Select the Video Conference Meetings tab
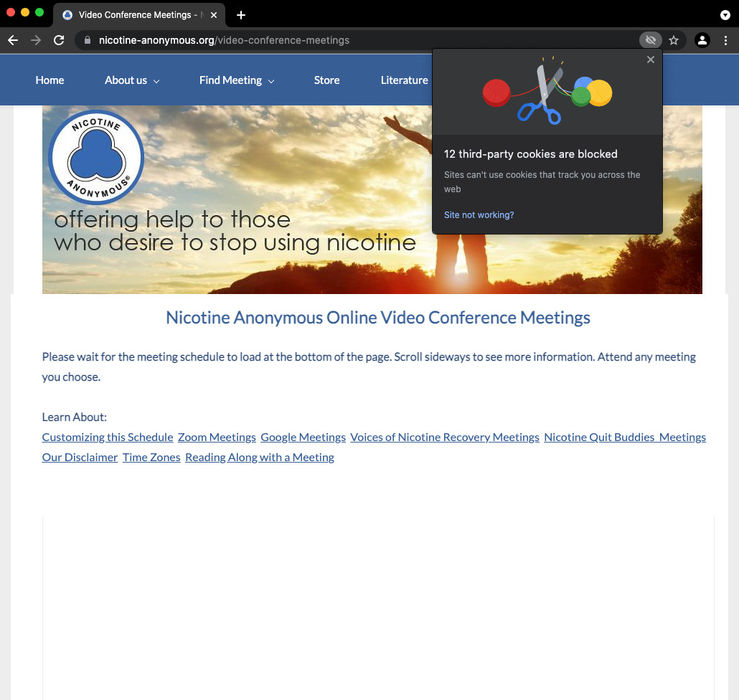 pos(139,15)
